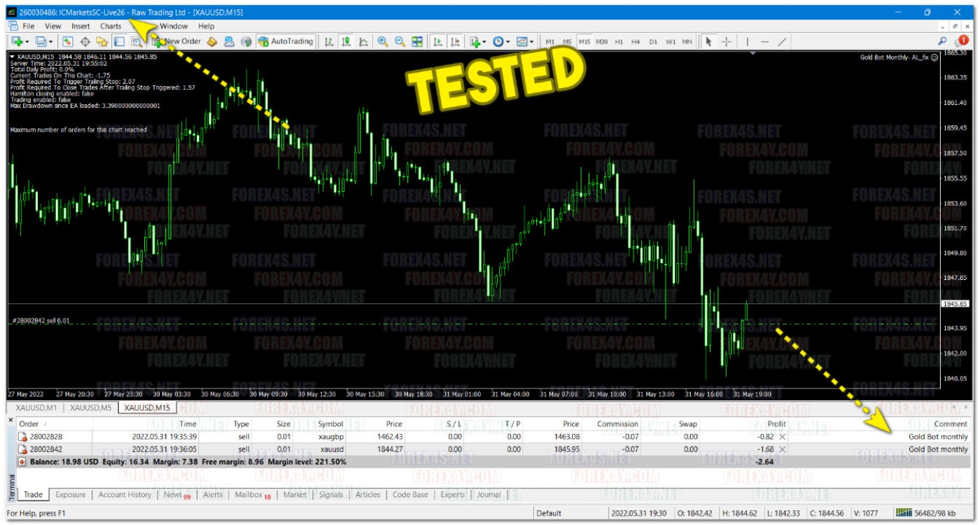Zoom in on the chart
Screen dimensions: 980x525
(x=383, y=42)
